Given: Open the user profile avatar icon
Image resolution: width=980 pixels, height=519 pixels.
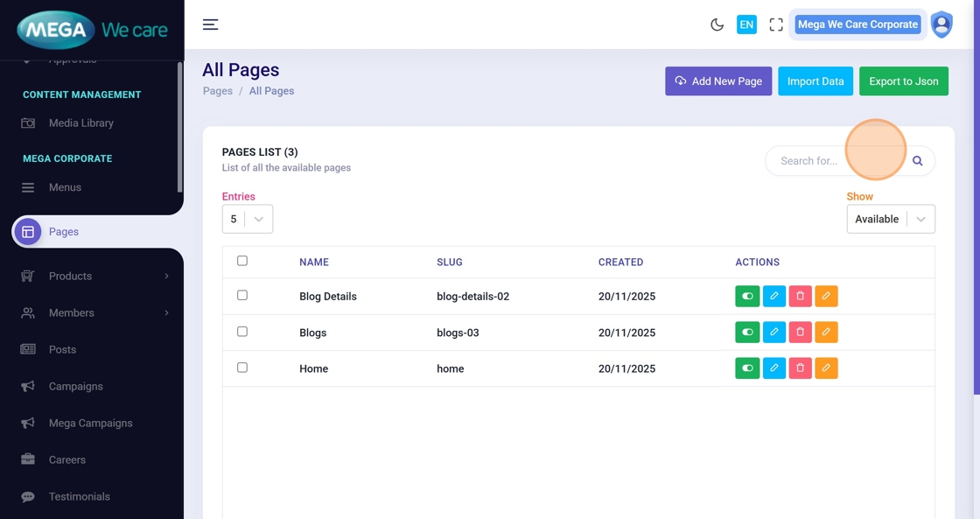Looking at the screenshot, I should pos(941,25).
